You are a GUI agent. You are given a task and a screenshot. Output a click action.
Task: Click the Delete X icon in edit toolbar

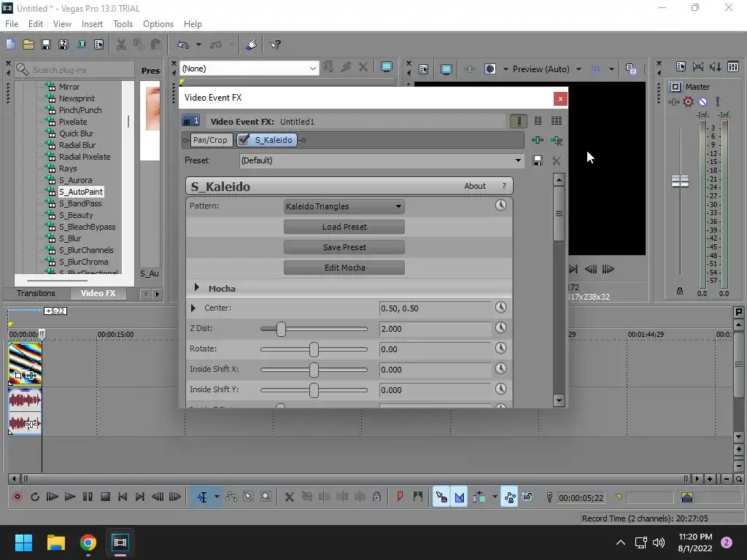click(x=289, y=497)
